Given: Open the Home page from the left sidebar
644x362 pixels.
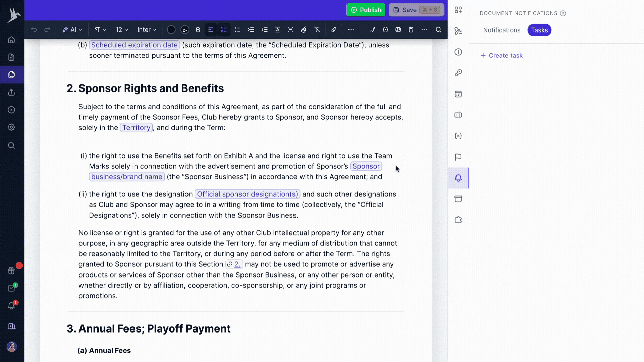Looking at the screenshot, I should pyautogui.click(x=11, y=40).
